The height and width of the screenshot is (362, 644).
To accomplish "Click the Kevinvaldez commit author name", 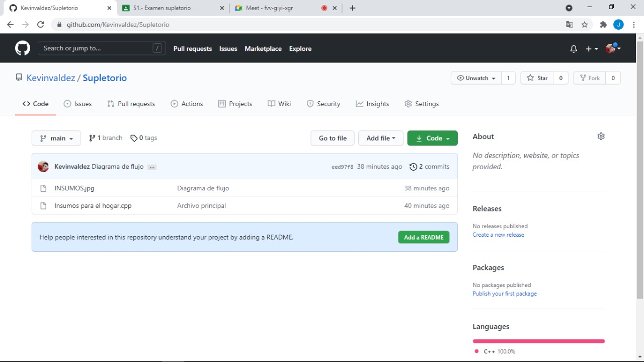I will pyautogui.click(x=72, y=167).
